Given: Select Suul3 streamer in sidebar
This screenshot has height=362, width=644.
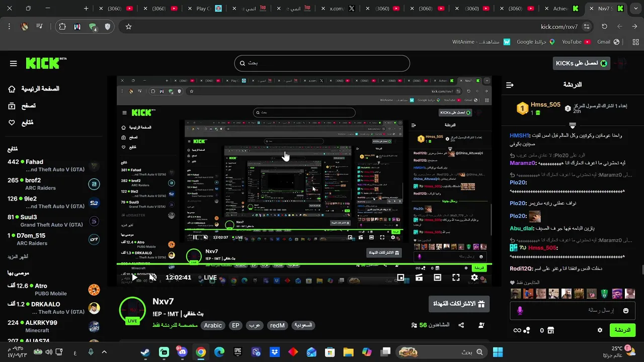Looking at the screenshot, I should point(53,221).
